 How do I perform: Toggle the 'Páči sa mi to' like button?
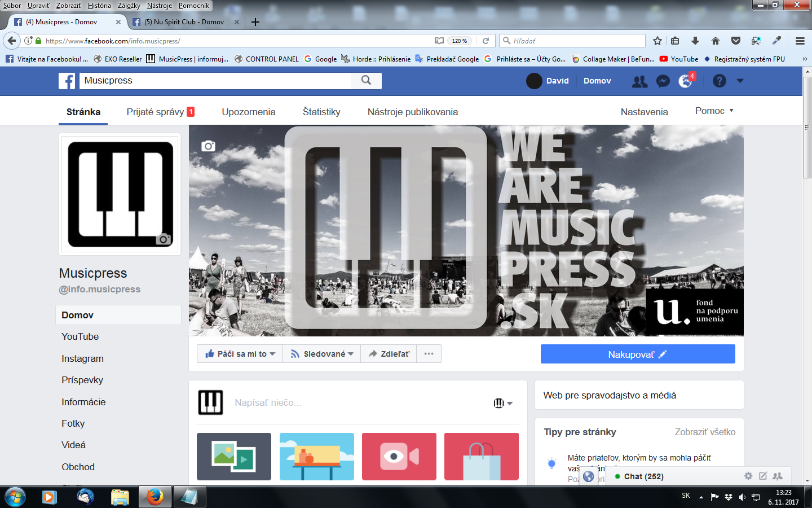[240, 354]
